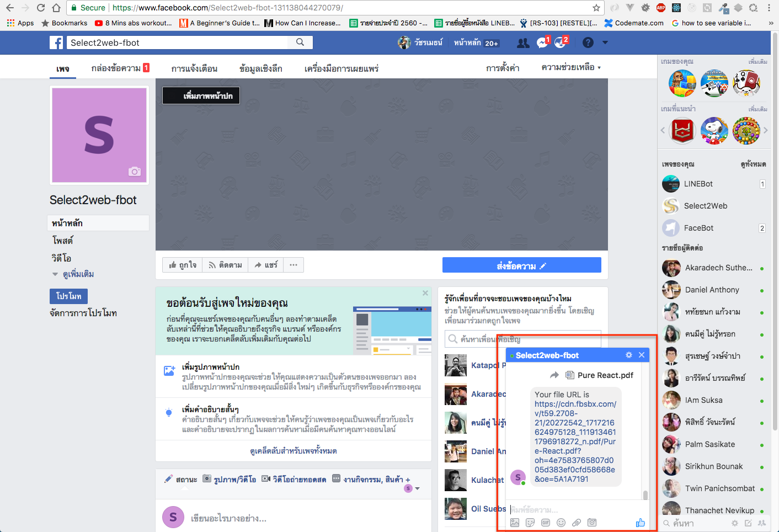Image resolution: width=779 pixels, height=532 pixels.
Task: Click the camera icon on profile picture
Action: [x=135, y=172]
